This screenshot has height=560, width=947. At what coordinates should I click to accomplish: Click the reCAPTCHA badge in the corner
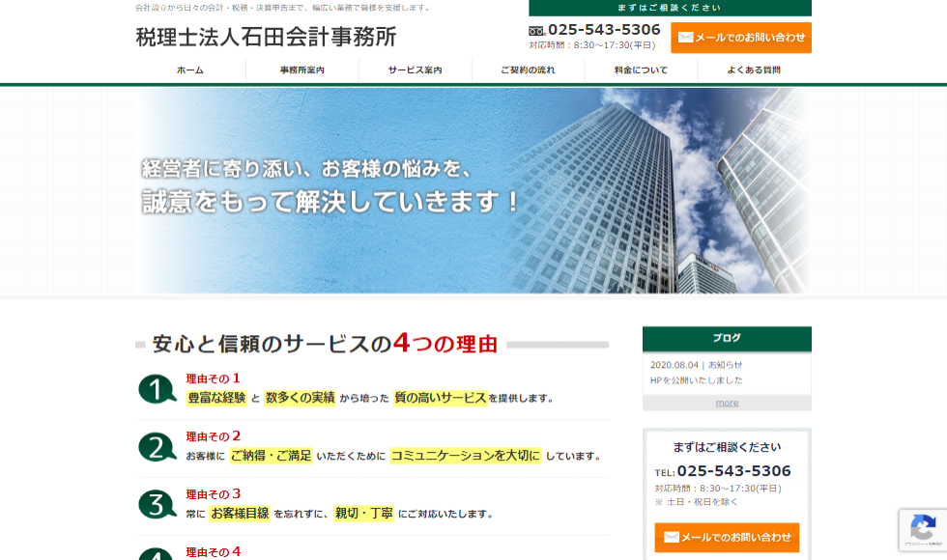click(x=922, y=529)
